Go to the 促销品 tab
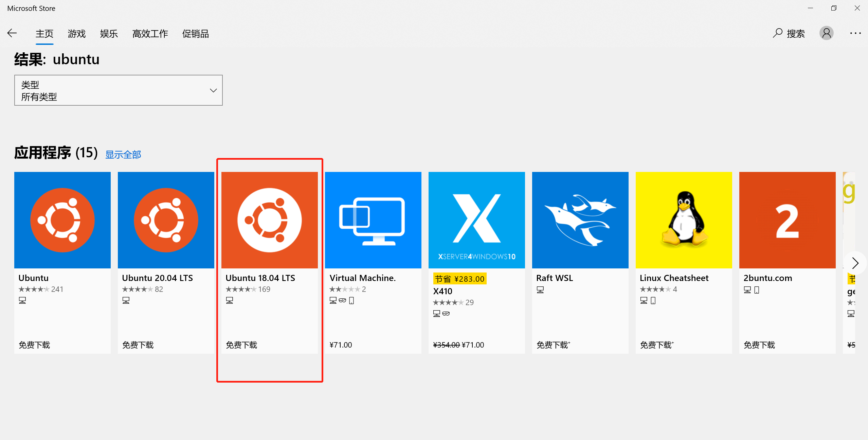The width and height of the screenshot is (868, 440). coord(195,34)
